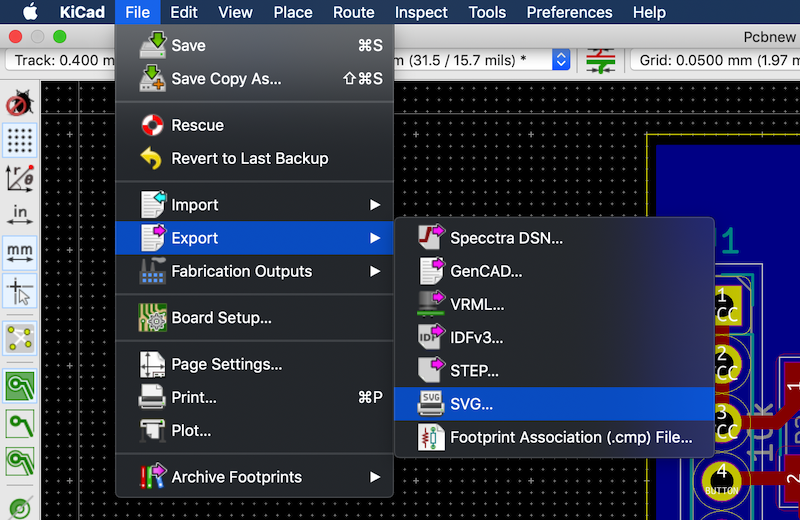Click the Page Settings icon

click(x=153, y=364)
